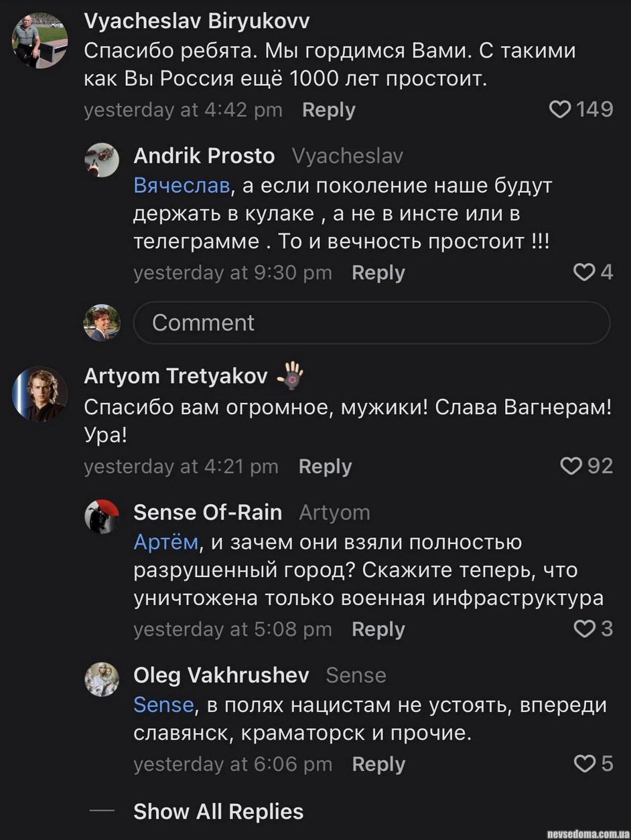
Task: Reply to Andrik Prosto's comment
Action: tap(378, 273)
